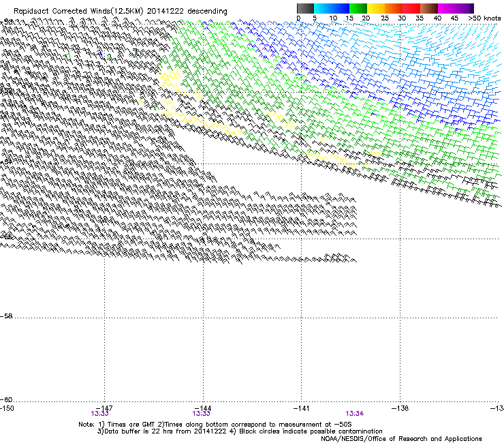Click the cyan 5–10 knots legend swatch
Screen dimensions: 504x443
[x=323, y=8]
